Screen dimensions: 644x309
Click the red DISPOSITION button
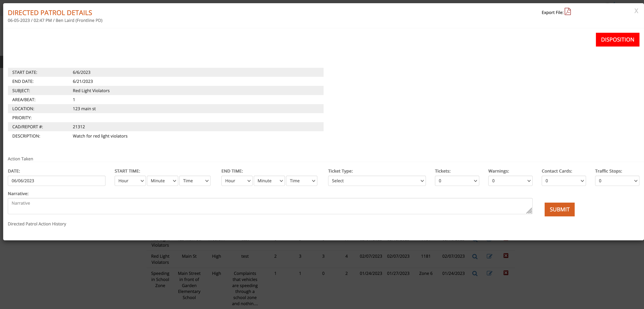point(617,40)
